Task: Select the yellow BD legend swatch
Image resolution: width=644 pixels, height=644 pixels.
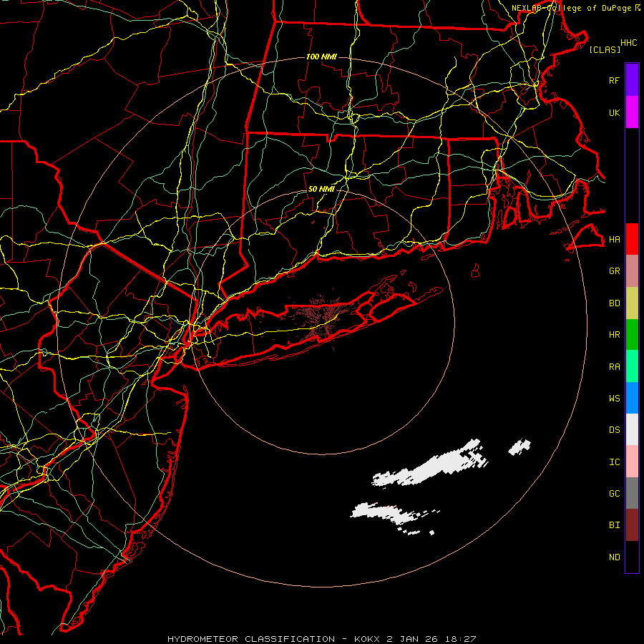Action: (632, 303)
